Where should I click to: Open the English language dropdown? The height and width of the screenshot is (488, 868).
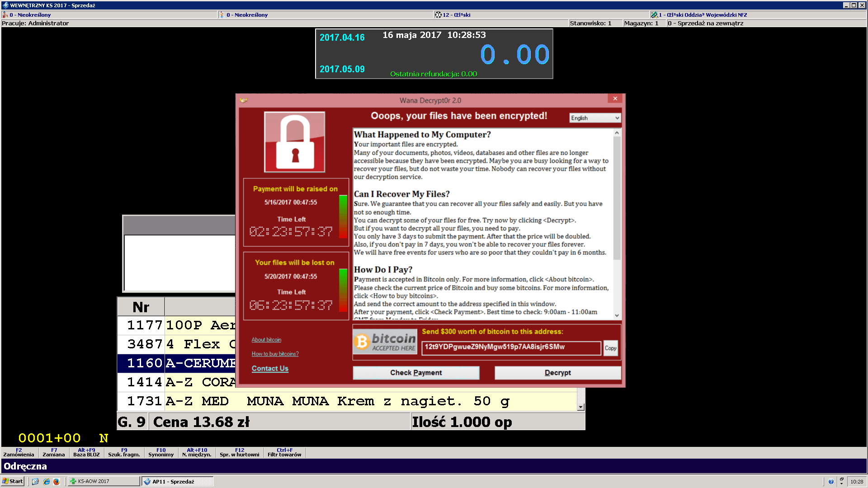click(x=595, y=118)
